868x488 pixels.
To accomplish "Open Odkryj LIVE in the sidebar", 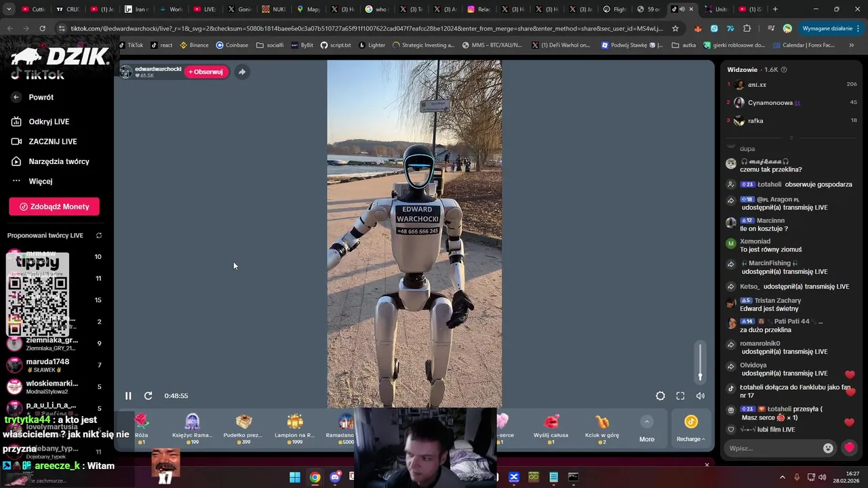I will [x=49, y=121].
